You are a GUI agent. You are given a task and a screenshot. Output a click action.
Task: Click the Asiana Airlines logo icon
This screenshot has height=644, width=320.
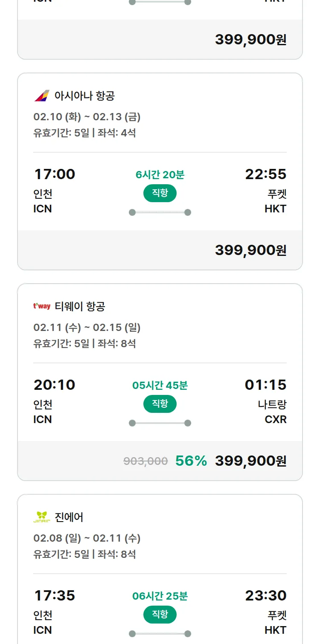pos(42,96)
